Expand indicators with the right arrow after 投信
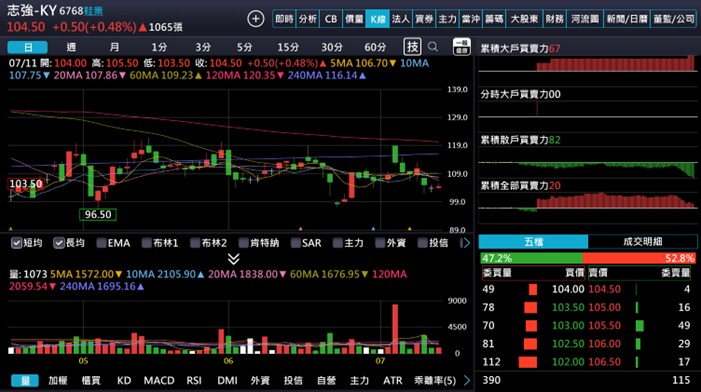Image resolution: width=701 pixels, height=392 pixels. pos(466,243)
